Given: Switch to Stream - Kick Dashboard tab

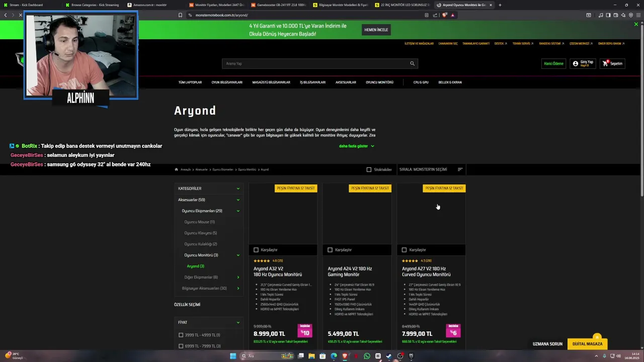Looking at the screenshot, I should 30,5.
